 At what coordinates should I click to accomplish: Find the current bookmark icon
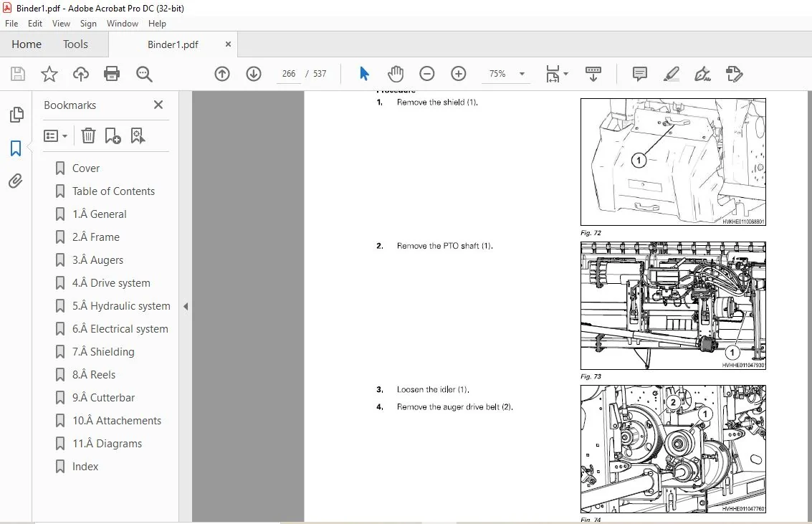pos(138,135)
